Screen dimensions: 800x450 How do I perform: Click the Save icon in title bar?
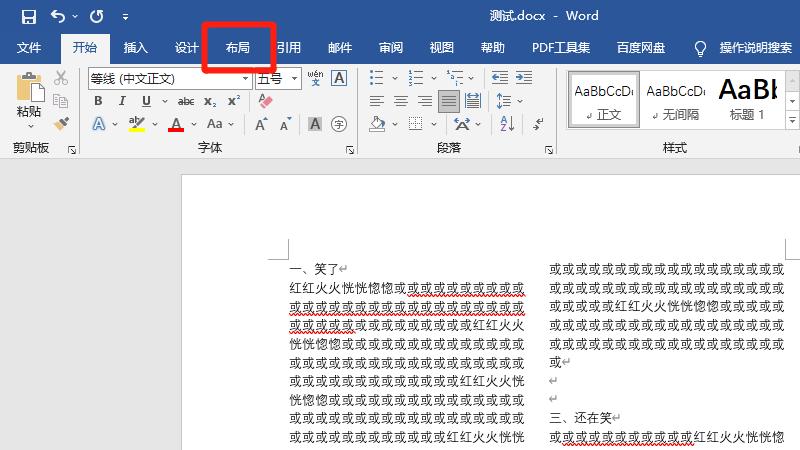click(x=28, y=16)
